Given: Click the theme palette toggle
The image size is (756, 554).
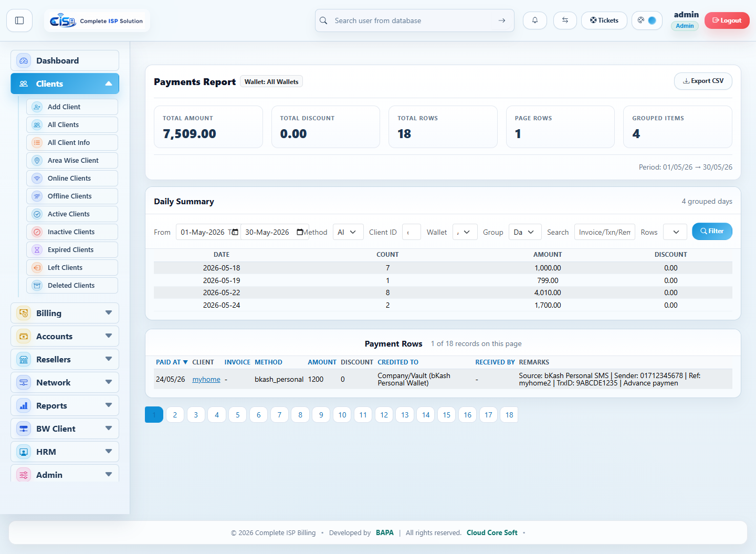Looking at the screenshot, I should pyautogui.click(x=647, y=20).
